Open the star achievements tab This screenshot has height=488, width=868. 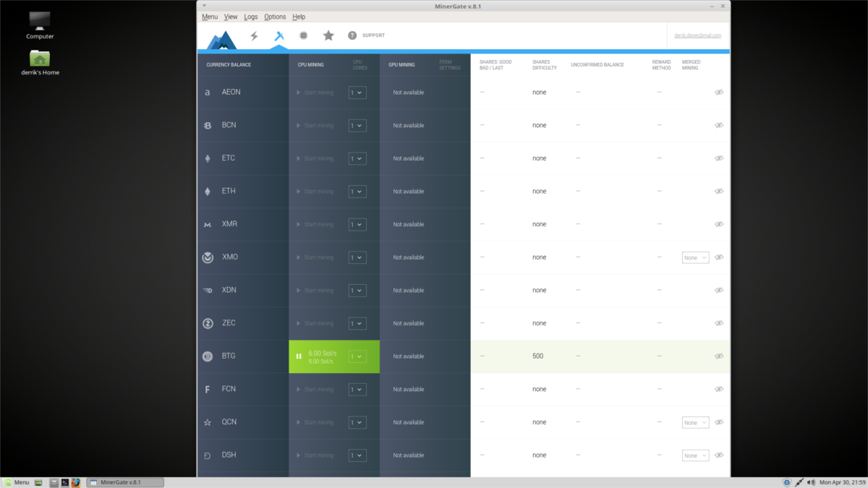click(x=328, y=35)
